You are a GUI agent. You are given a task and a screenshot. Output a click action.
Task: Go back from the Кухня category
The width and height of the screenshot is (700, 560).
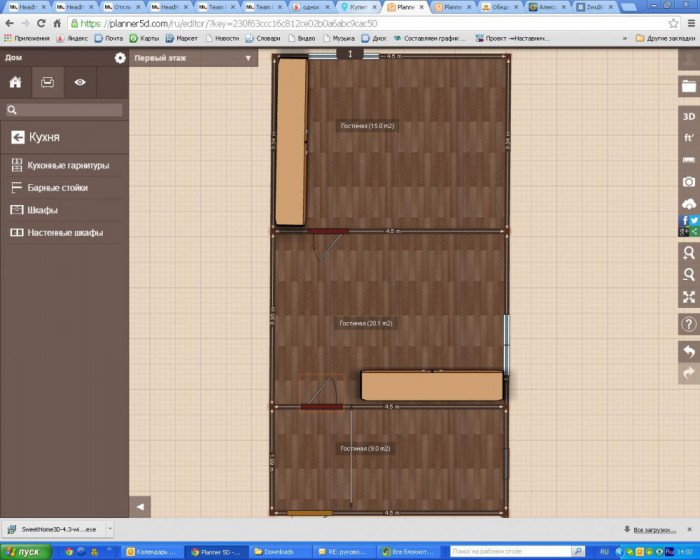(17, 138)
